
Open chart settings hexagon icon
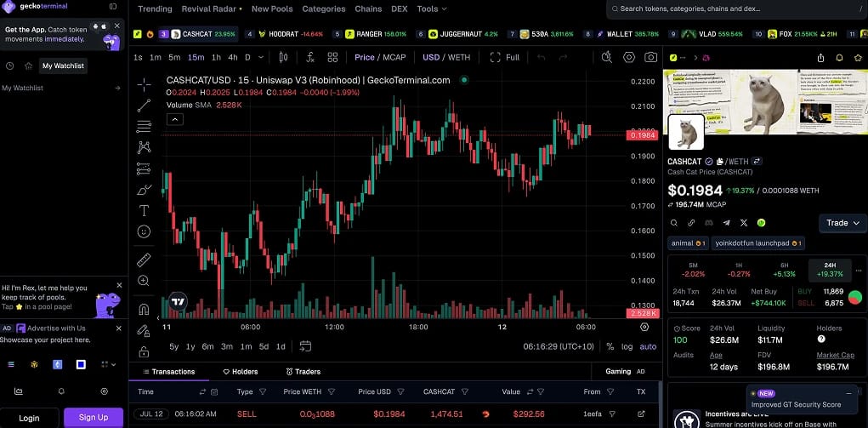629,57
